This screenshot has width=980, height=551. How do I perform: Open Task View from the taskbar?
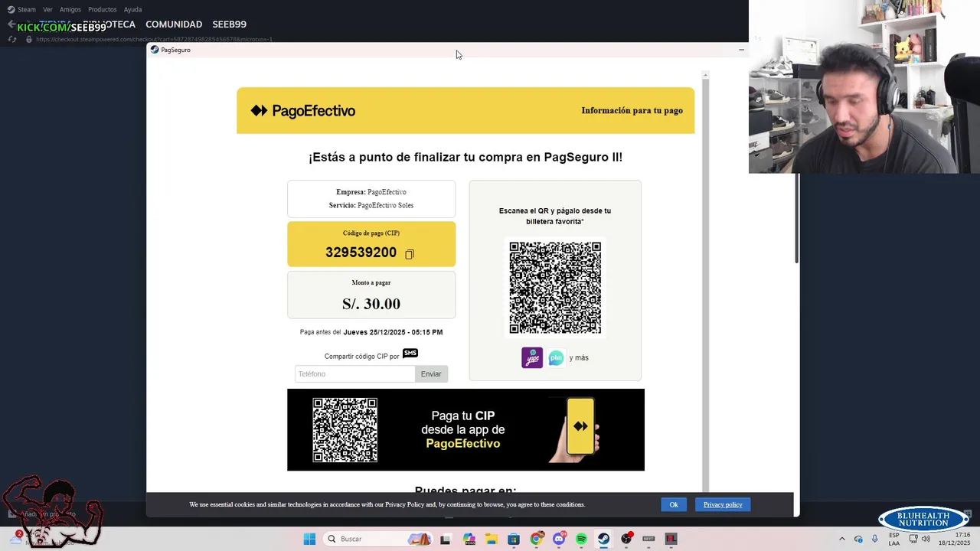coord(446,539)
